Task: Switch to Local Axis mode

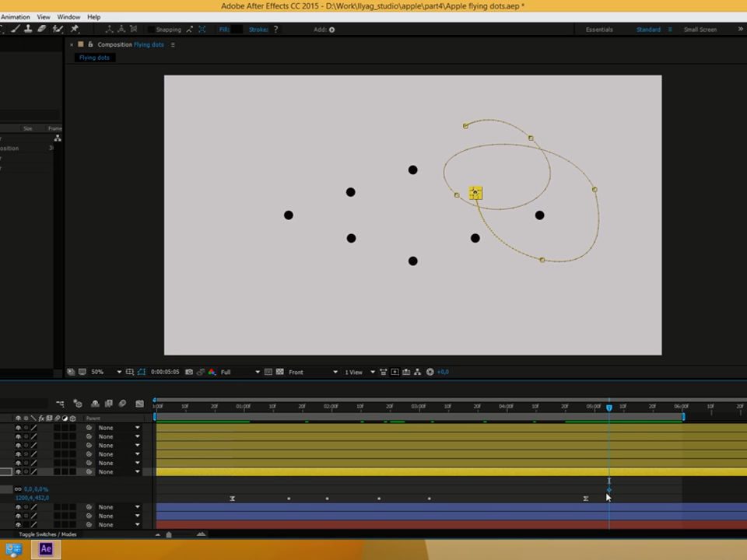Action: click(109, 29)
